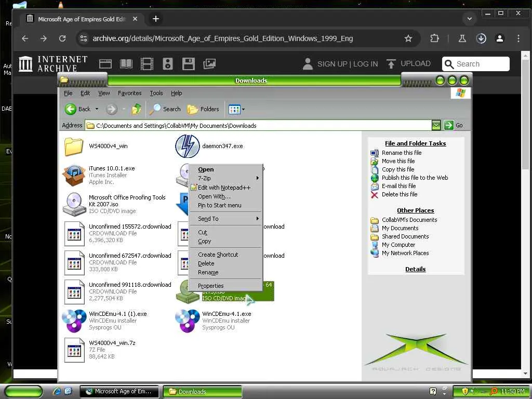Open the daemon347.exe lightning icon

coord(187,146)
